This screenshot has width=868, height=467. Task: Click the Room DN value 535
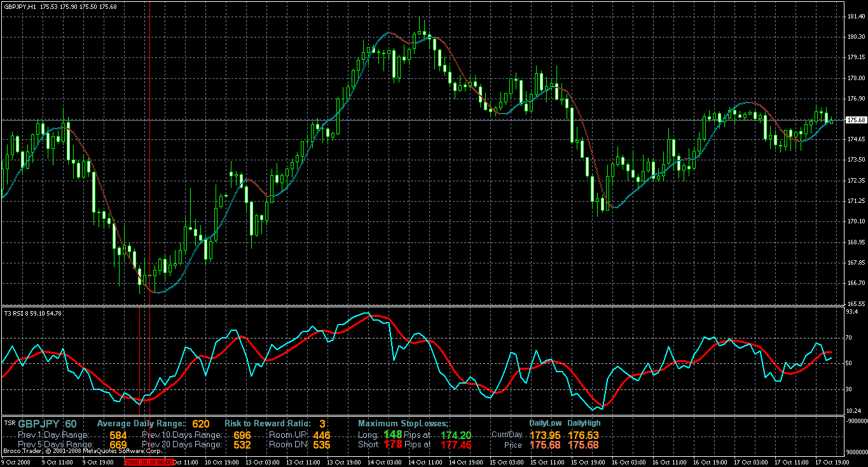322,445
